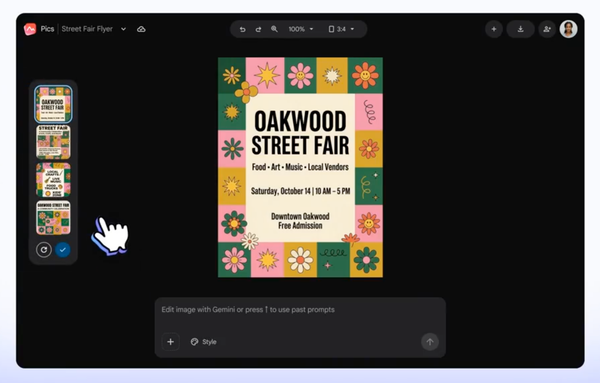The height and width of the screenshot is (383, 600).
Task: Open the user profile avatar
Action: (568, 29)
